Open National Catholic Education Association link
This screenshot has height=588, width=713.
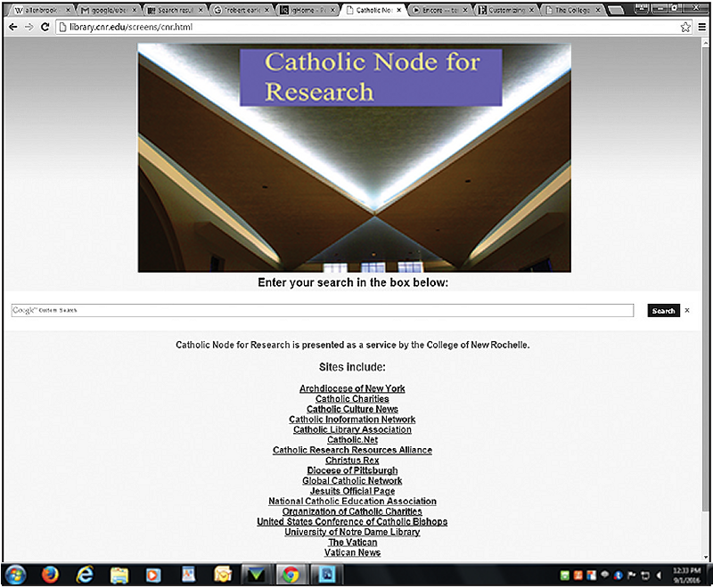coord(352,501)
